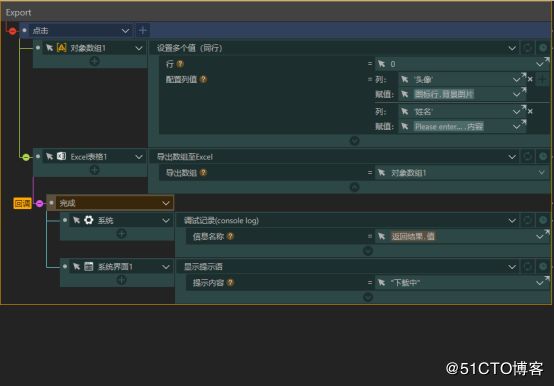Open the 完成 callback dropdown
Viewport: 554px width, 386px height.
[165, 203]
